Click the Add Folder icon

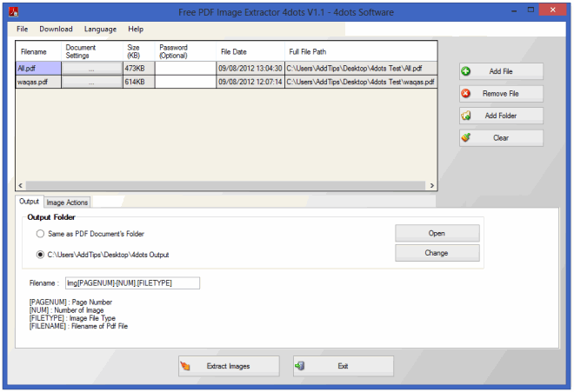(466, 116)
